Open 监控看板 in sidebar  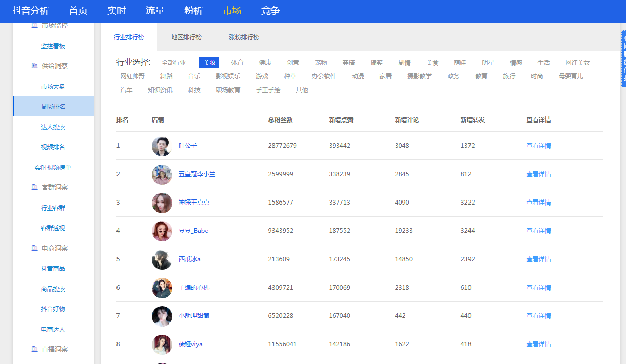click(x=53, y=46)
